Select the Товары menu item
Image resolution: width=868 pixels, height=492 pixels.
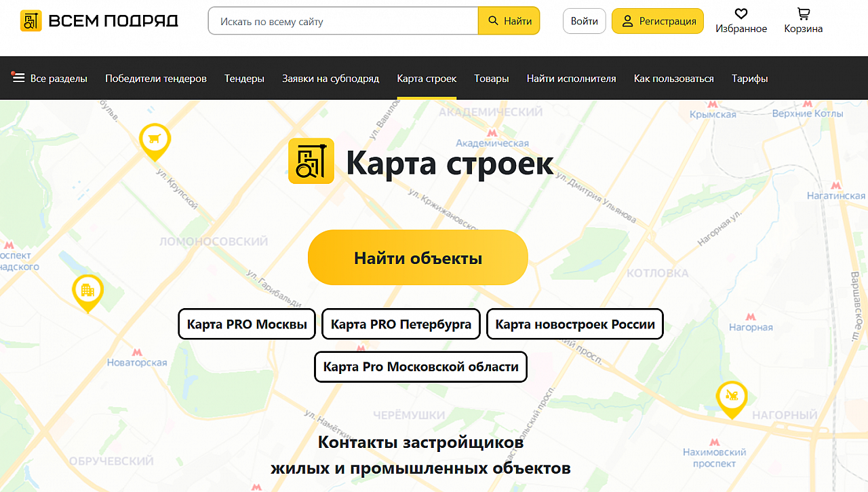(x=492, y=78)
